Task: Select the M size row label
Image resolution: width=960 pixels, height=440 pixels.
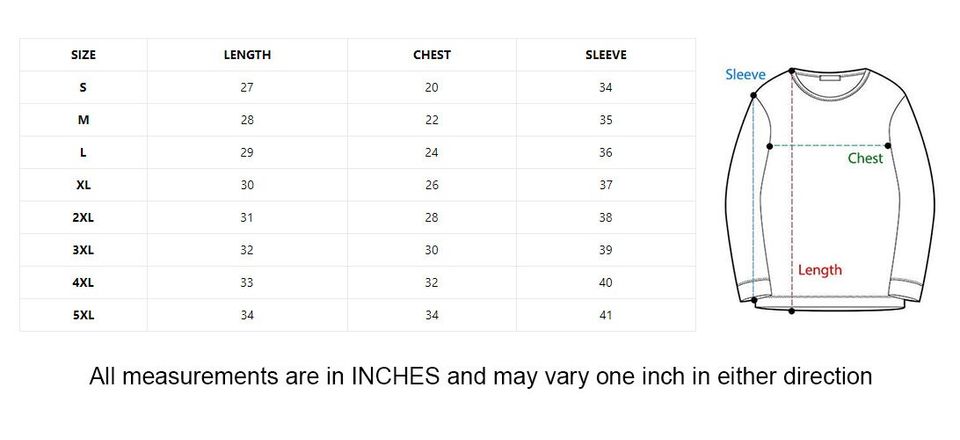Action: 83,120
